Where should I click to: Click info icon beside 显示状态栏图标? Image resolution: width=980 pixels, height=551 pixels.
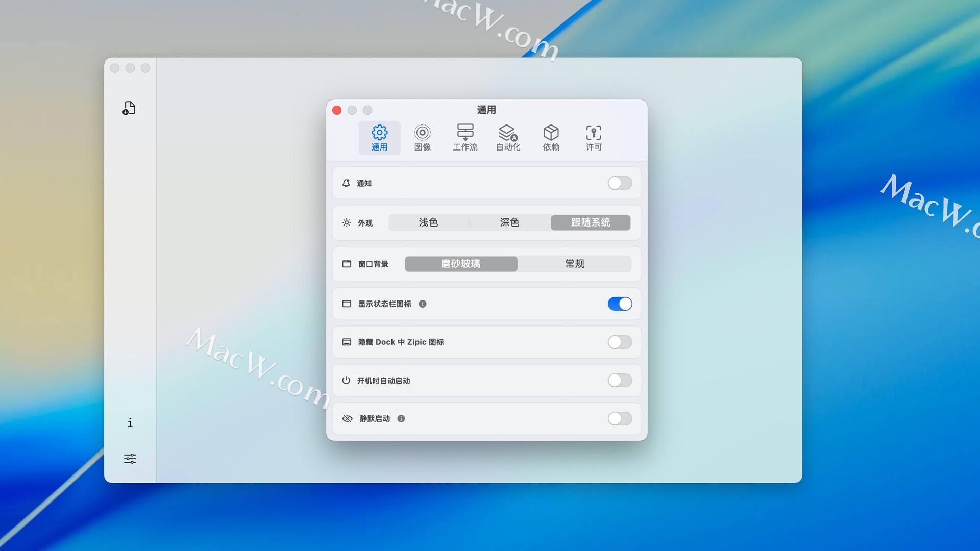click(423, 304)
